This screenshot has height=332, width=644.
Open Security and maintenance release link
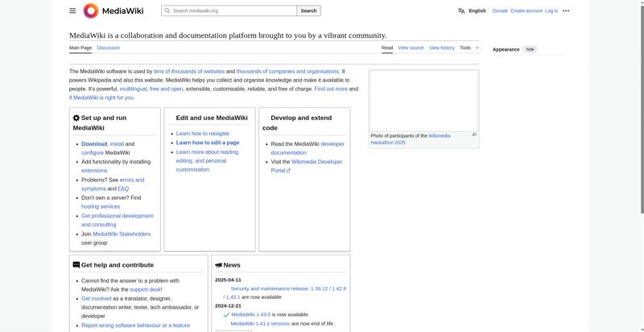pos(285,293)
